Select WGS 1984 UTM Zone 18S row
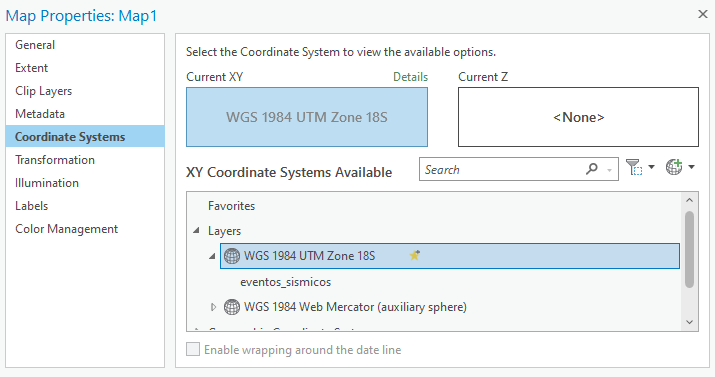The height and width of the screenshot is (377, 715). point(450,256)
